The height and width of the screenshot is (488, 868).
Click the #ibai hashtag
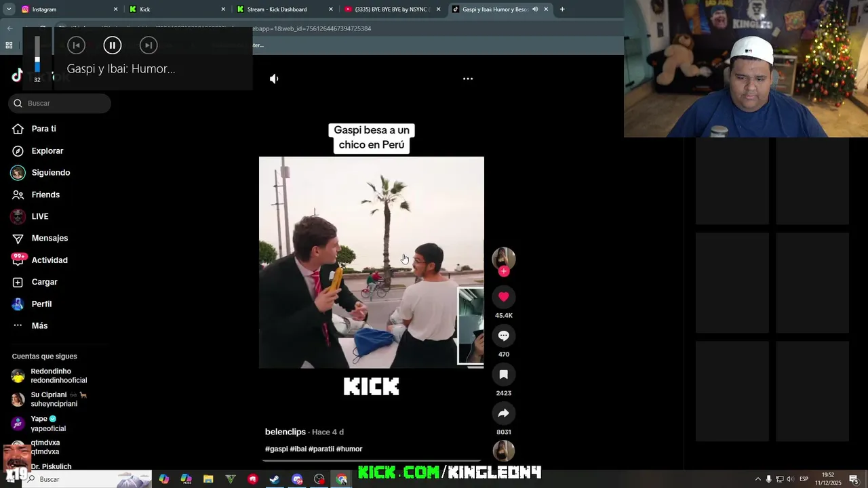click(298, 449)
